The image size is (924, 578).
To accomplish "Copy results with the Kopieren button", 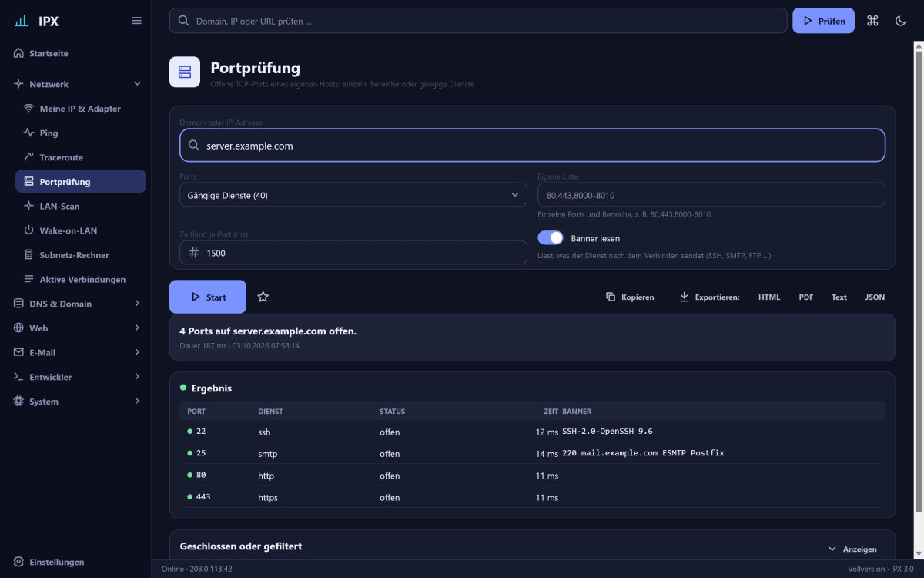I will click(x=630, y=297).
